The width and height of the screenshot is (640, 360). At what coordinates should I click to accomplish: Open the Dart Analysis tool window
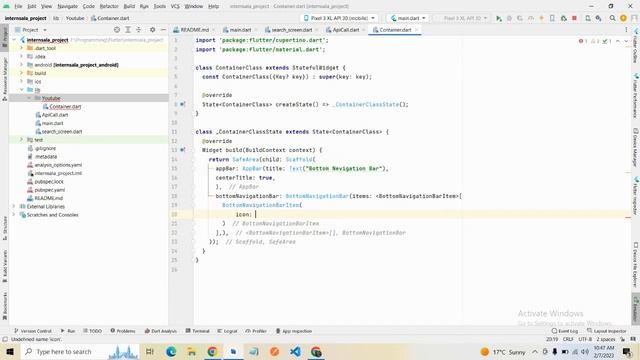coord(160,331)
